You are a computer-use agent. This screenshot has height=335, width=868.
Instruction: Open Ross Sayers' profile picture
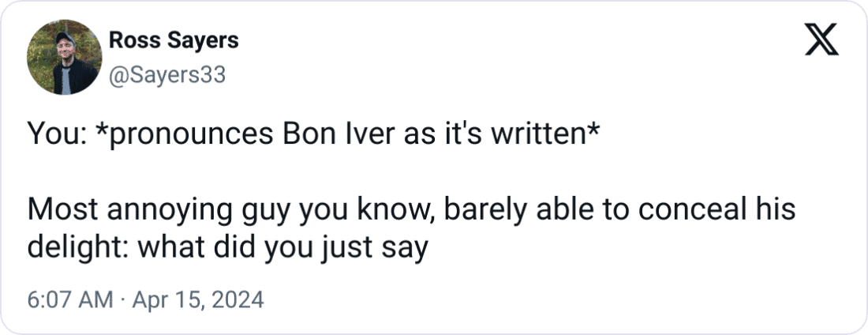coord(64,57)
